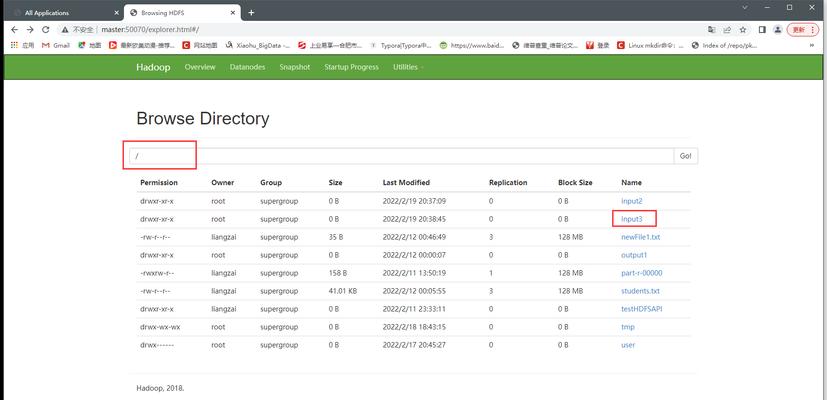Open the Datanodes nav item
The image size is (827, 400).
point(247,67)
